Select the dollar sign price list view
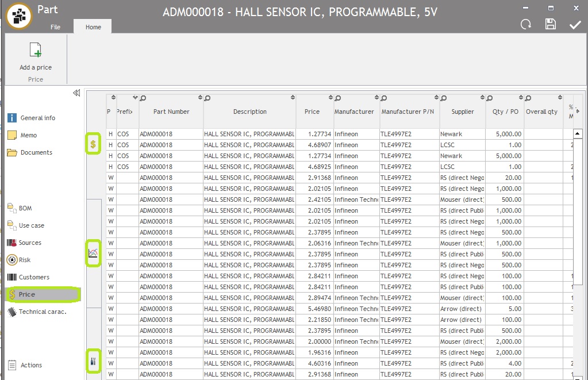This screenshot has width=588, height=380. (93, 144)
